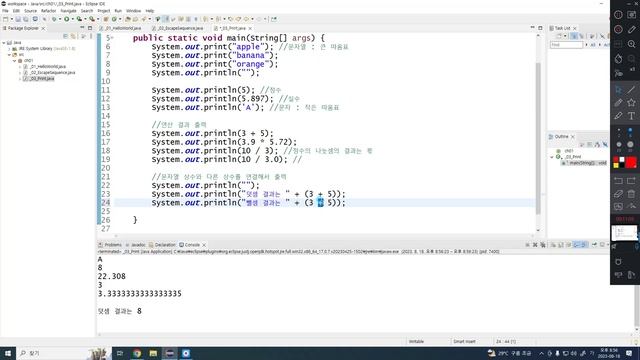Image resolution: width=640 pixels, height=360 pixels.
Task: Open the New button dropdown arrow
Action: [11, 19]
